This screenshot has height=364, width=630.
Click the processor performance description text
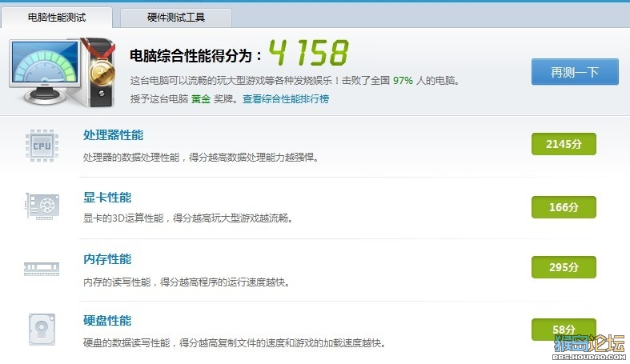coord(201,158)
